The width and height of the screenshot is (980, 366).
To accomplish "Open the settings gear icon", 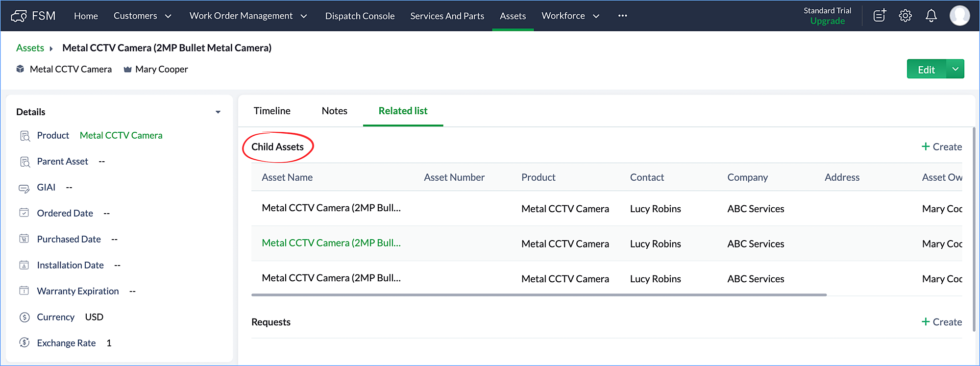I will [905, 16].
